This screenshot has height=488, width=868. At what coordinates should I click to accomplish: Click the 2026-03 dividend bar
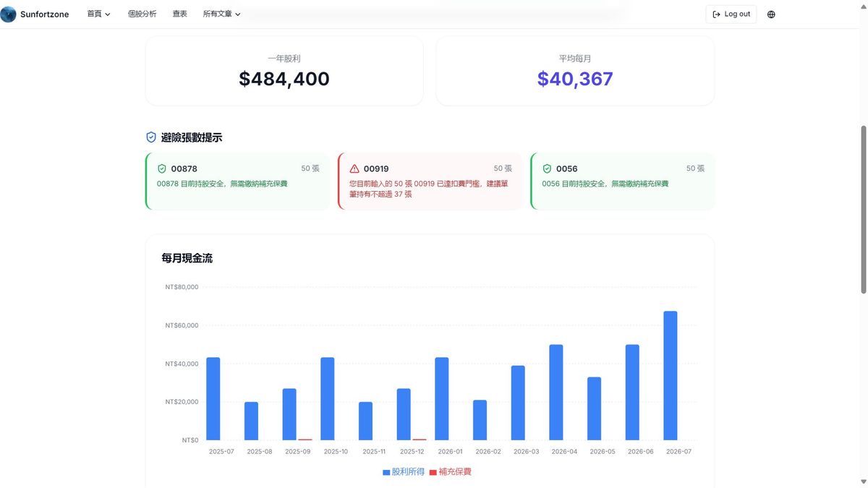pos(518,403)
